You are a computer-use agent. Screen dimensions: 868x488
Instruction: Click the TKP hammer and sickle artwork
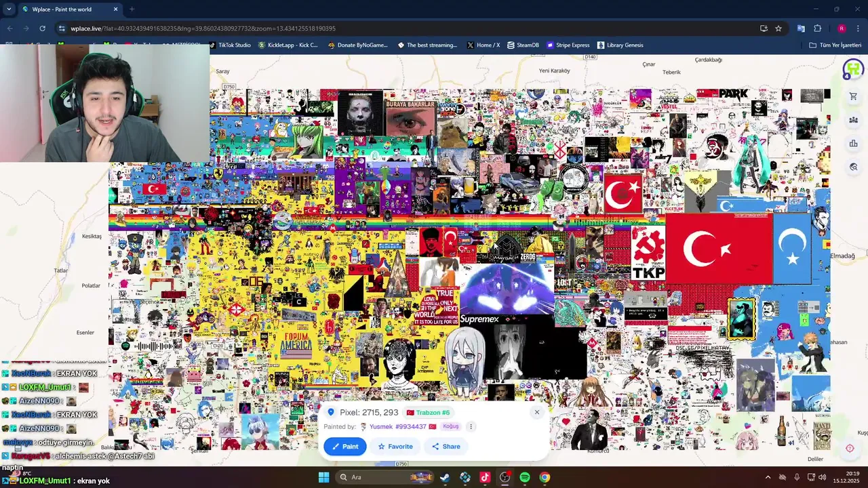[648, 253]
